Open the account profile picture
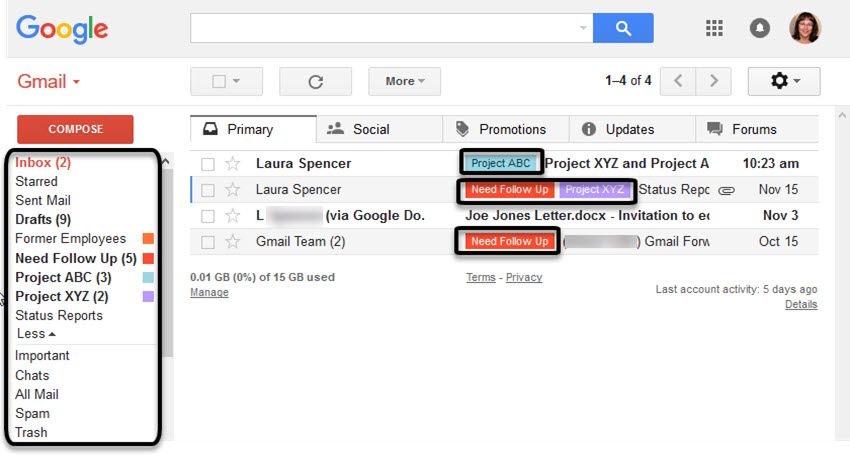 (x=805, y=28)
